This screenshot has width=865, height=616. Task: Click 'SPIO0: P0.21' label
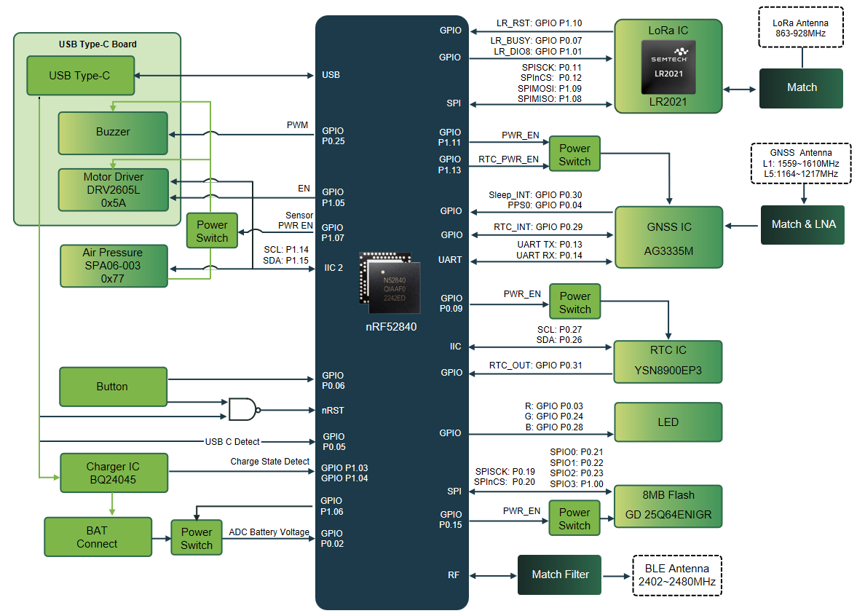tap(577, 451)
